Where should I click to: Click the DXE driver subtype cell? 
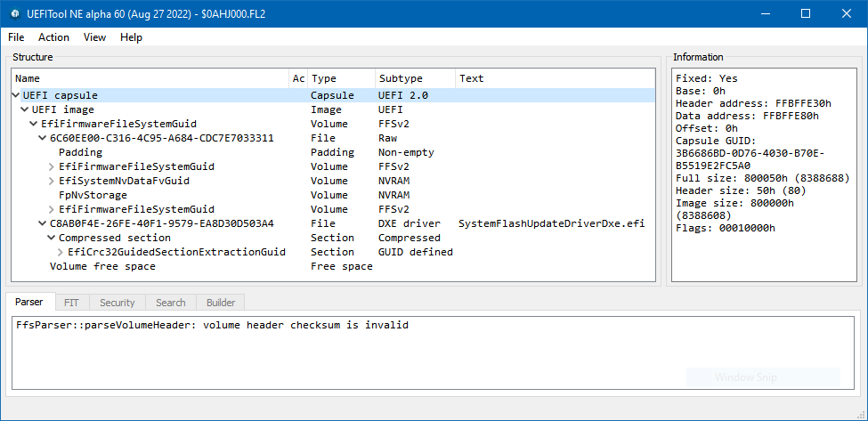(x=410, y=223)
